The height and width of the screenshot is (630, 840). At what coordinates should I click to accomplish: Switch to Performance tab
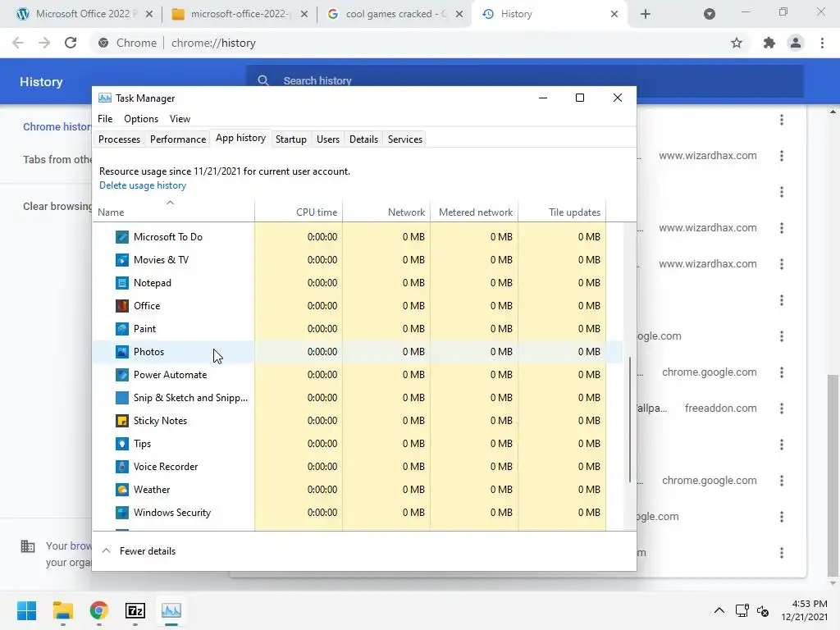(x=178, y=139)
